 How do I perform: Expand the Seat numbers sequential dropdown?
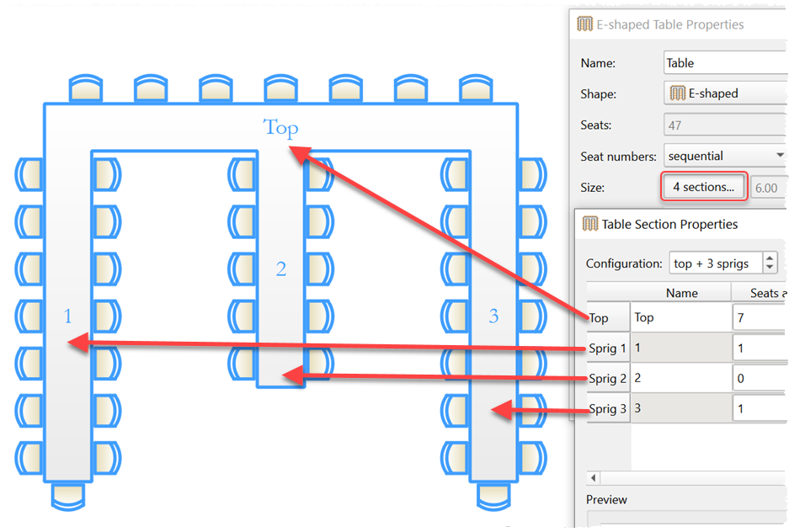(724, 156)
